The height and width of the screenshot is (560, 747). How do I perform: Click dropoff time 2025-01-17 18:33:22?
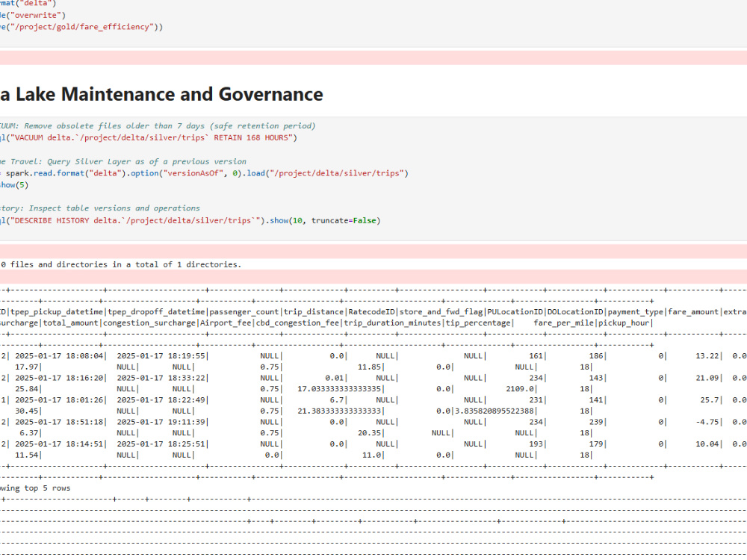(x=161, y=378)
